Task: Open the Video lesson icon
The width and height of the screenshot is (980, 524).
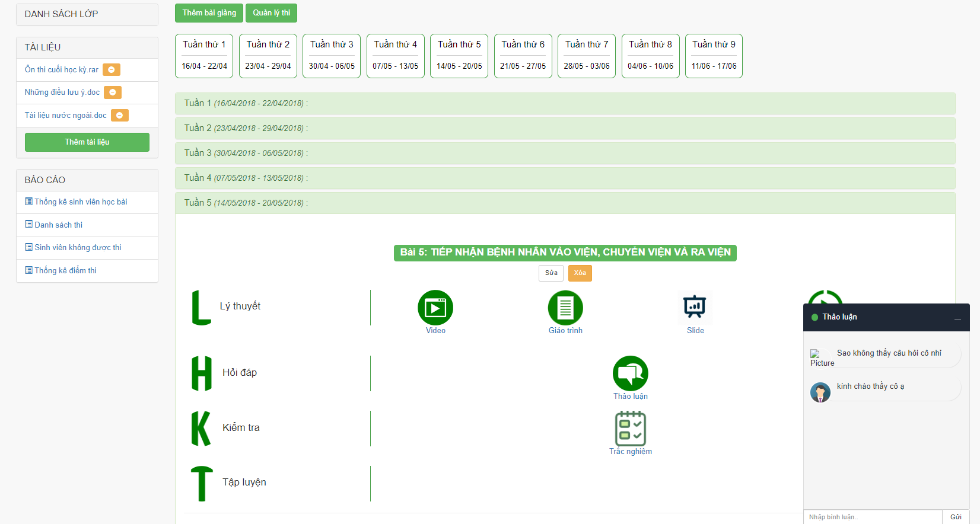Action: tap(435, 308)
